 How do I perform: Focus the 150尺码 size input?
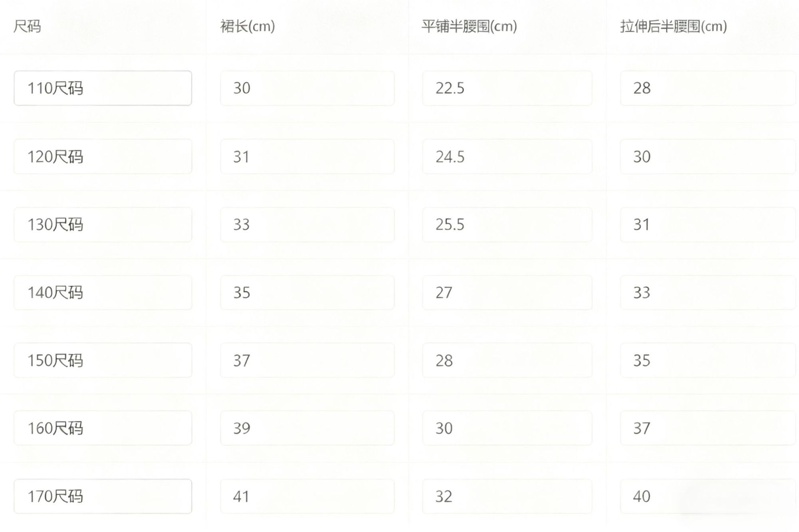(x=102, y=360)
